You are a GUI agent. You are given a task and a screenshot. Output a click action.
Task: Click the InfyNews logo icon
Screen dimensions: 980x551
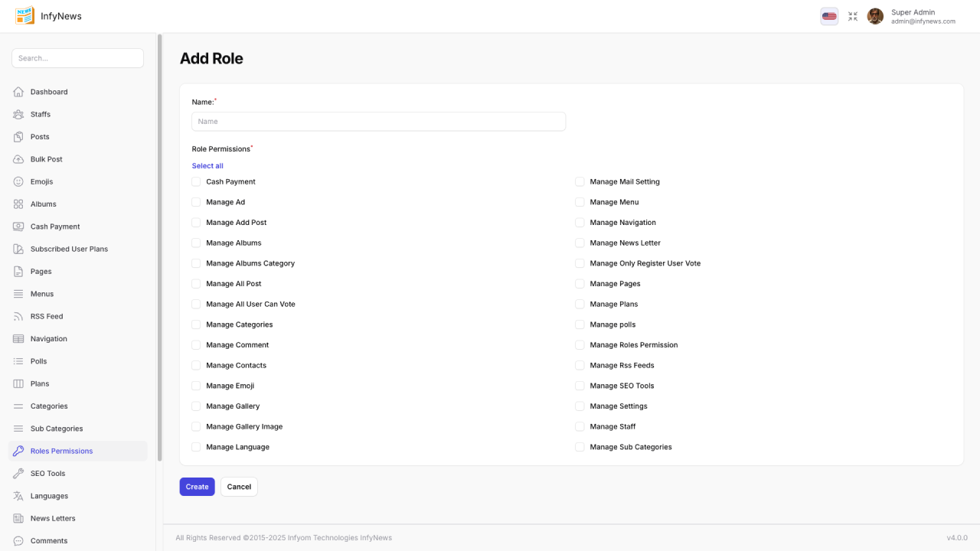[x=24, y=16]
